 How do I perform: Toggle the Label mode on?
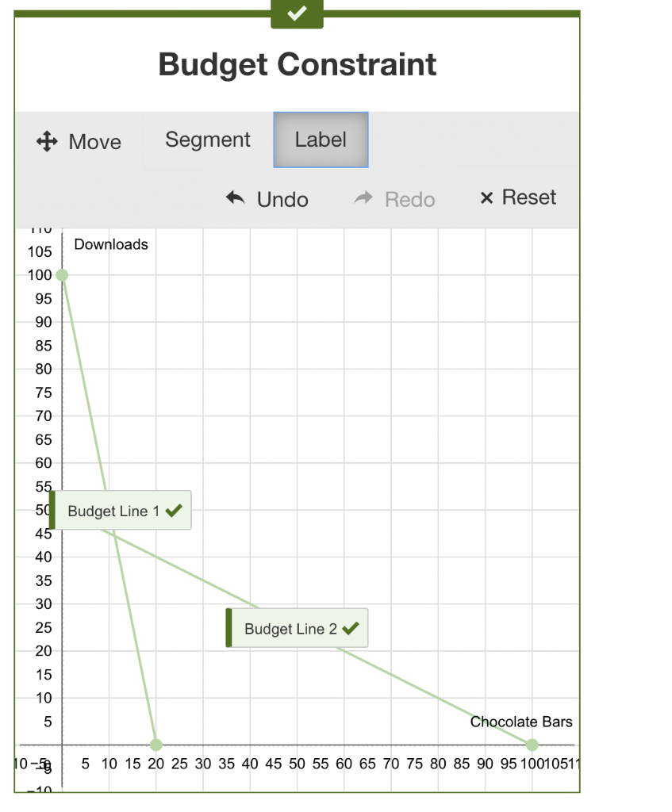pyautogui.click(x=321, y=140)
